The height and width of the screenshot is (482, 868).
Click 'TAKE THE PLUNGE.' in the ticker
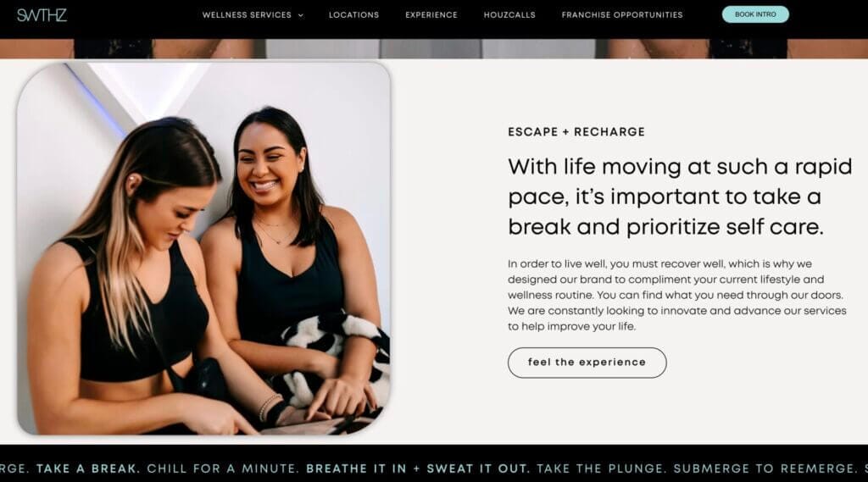coord(601,468)
